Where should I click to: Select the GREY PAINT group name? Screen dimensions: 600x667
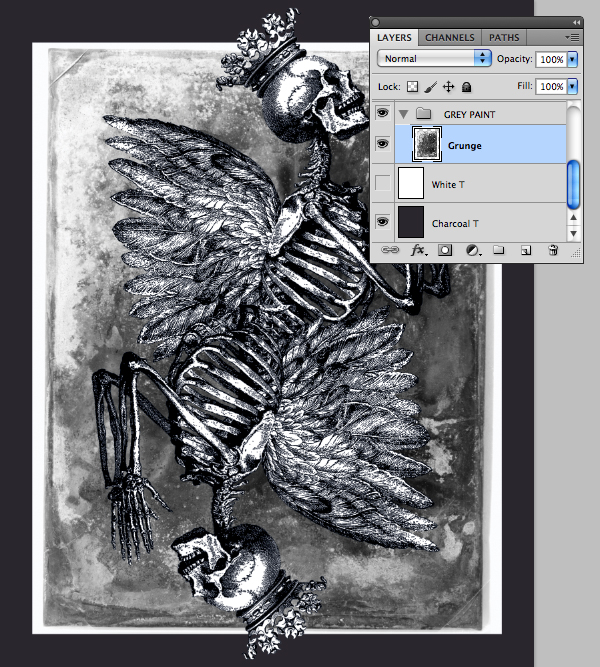click(x=469, y=114)
